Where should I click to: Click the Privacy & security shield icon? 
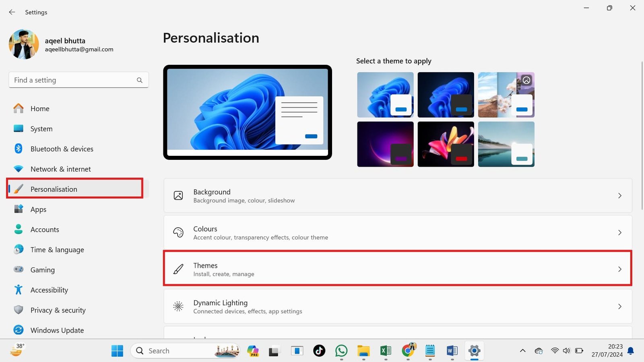19,310
